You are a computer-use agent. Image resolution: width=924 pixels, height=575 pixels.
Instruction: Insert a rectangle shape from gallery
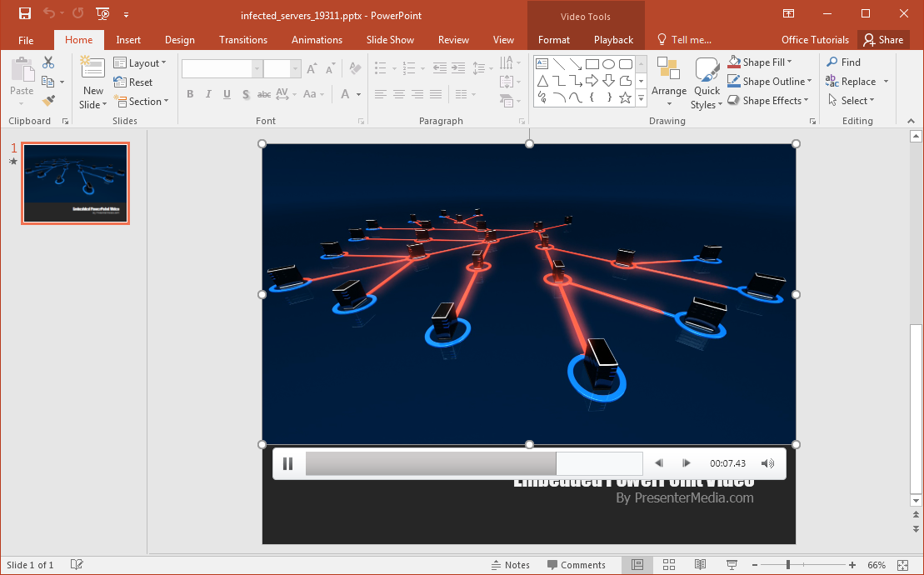point(592,64)
